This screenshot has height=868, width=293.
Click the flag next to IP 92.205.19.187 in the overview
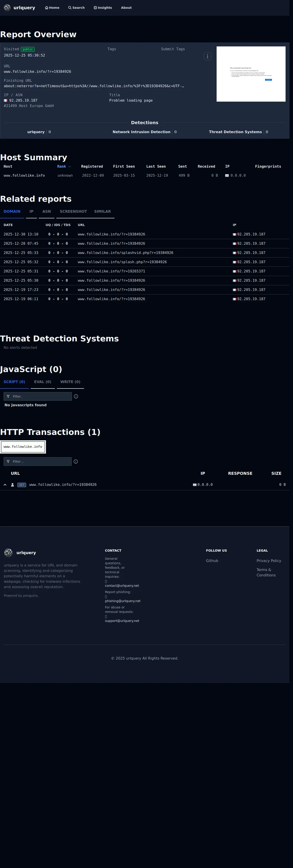[x=5, y=101]
